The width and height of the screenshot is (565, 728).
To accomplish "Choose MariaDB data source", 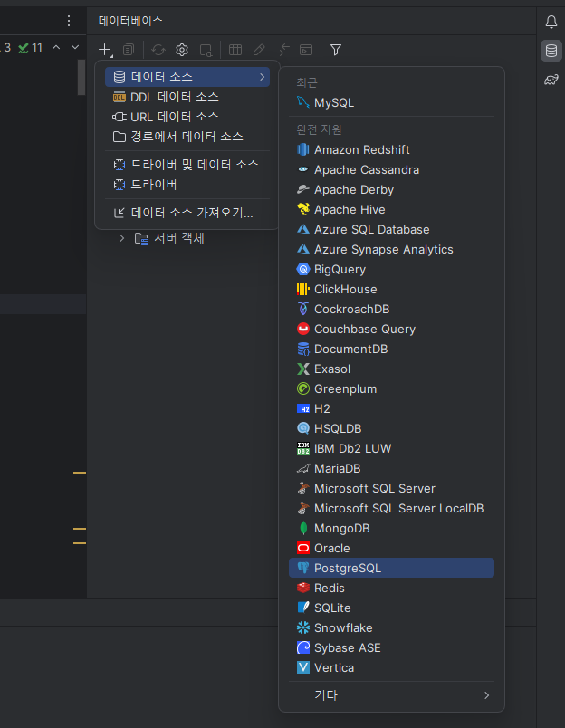I will pos(391,468).
